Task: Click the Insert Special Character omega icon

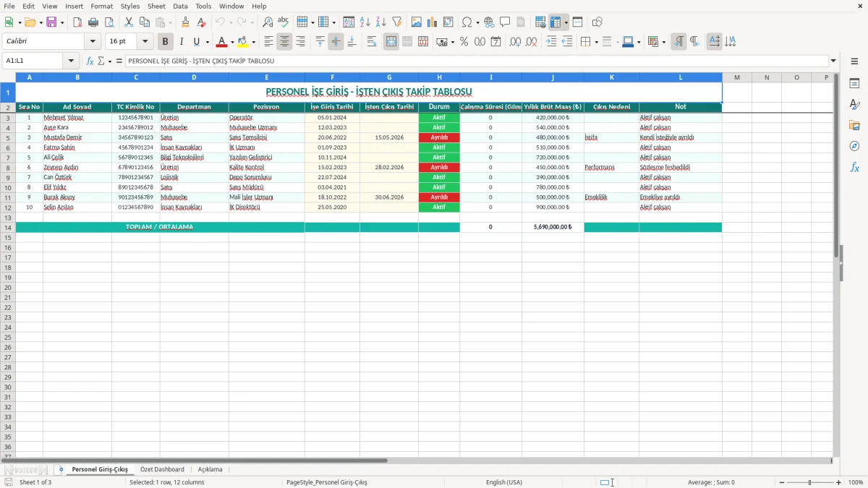Action: 467,22
